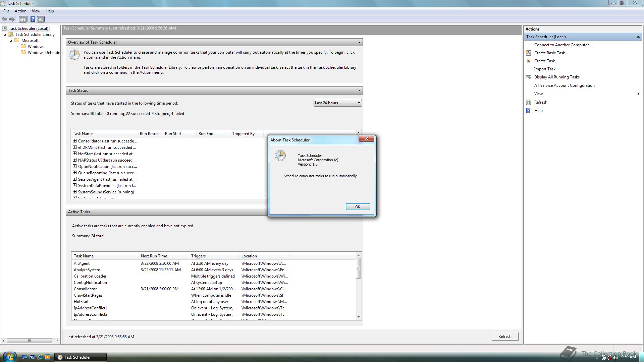Click the Run Result column header

(x=150, y=134)
